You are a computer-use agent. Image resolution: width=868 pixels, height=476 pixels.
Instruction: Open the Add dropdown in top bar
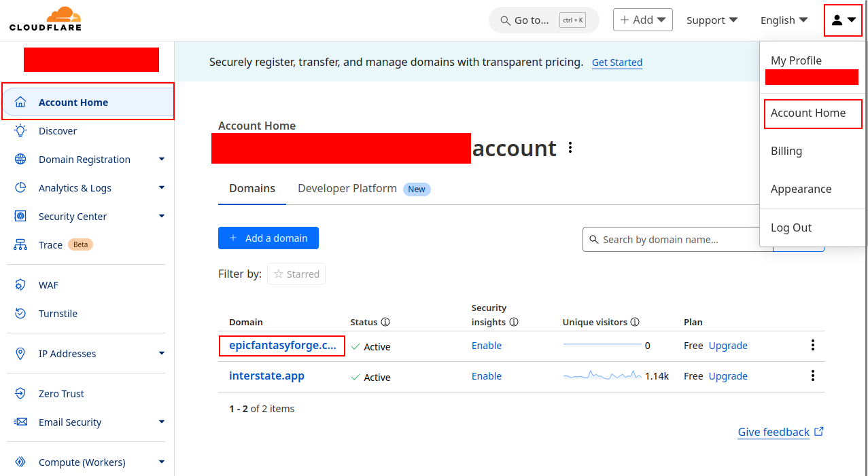pos(642,20)
